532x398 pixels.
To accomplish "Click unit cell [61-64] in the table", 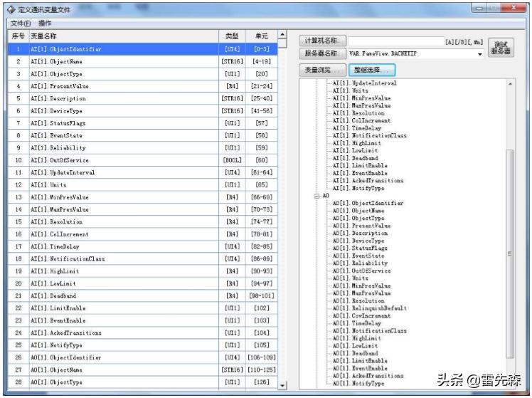I will pyautogui.click(x=262, y=172).
